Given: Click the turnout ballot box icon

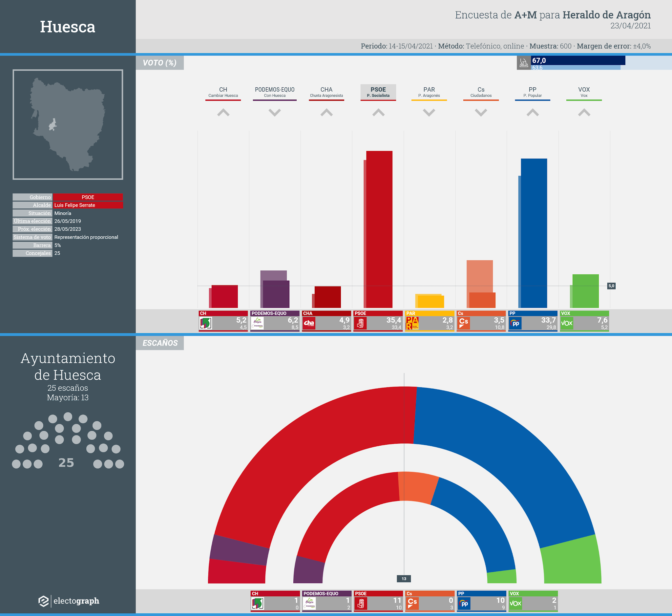Looking at the screenshot, I should coord(524,63).
